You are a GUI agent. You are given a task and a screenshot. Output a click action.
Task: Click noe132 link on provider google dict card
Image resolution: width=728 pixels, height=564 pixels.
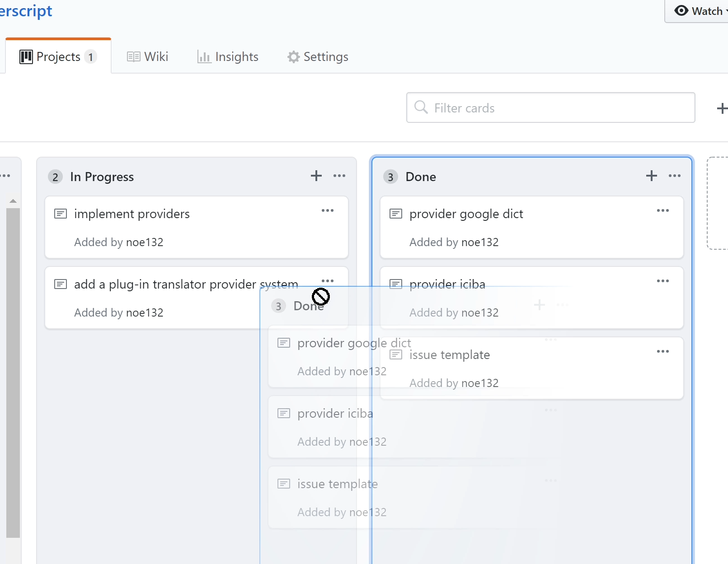coord(480,242)
